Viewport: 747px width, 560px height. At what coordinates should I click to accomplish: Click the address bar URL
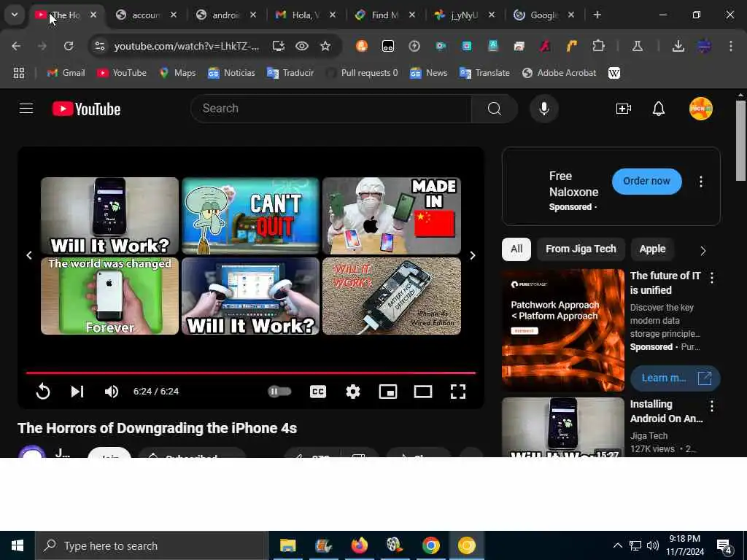[187, 46]
